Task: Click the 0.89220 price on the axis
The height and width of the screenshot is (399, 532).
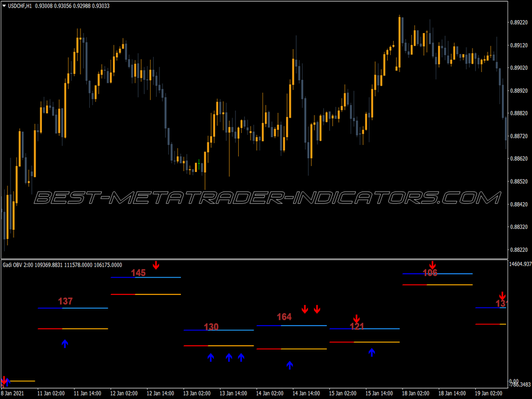Action: [x=519, y=22]
